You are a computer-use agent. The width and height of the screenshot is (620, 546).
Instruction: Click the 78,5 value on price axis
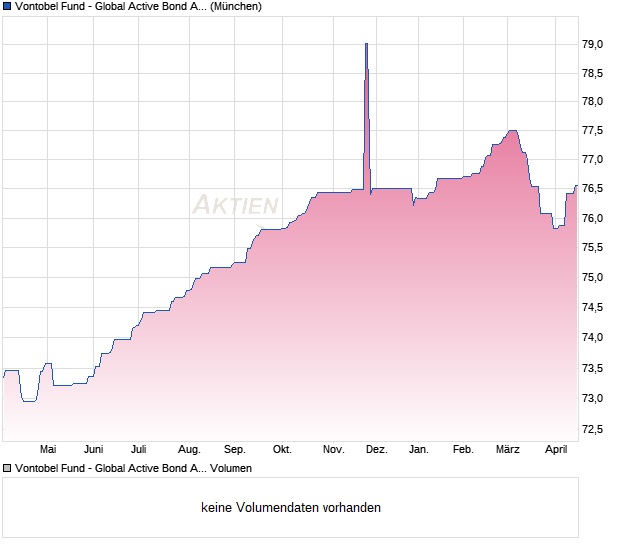[x=593, y=73]
